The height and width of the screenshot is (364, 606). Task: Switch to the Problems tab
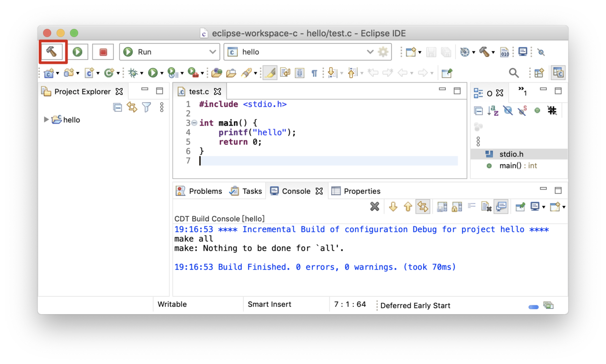(199, 191)
